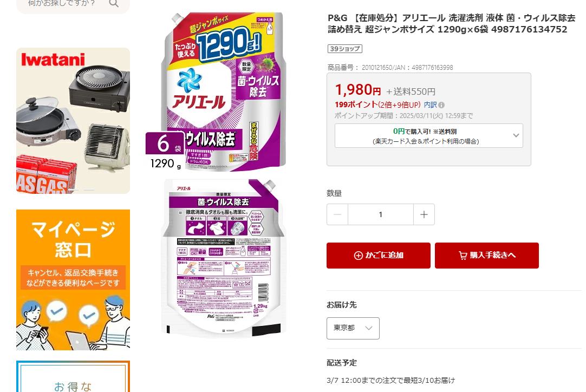Click the cart icon on purchase button
Screen dimensions: 586x392
click(x=463, y=256)
